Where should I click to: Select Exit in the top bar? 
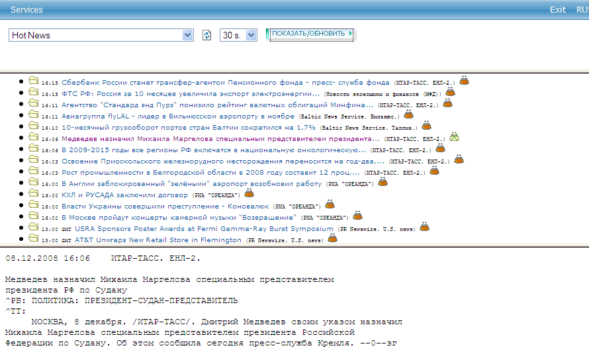(x=558, y=9)
